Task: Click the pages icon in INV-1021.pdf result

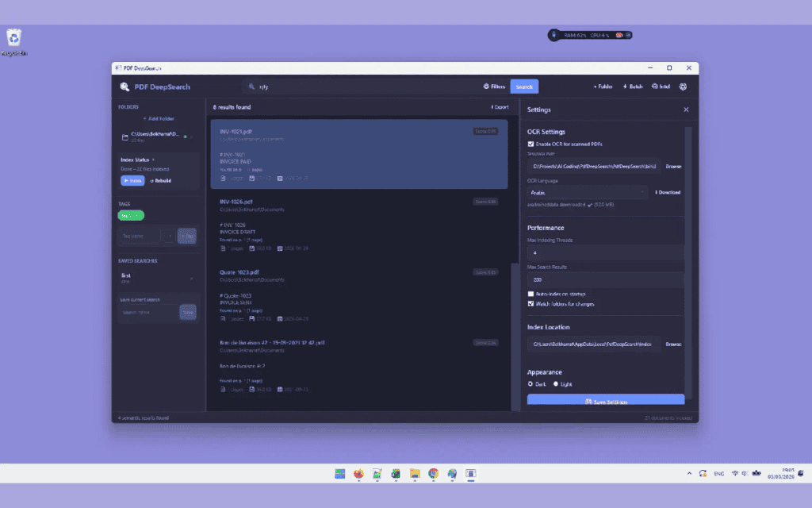Action: [223, 179]
